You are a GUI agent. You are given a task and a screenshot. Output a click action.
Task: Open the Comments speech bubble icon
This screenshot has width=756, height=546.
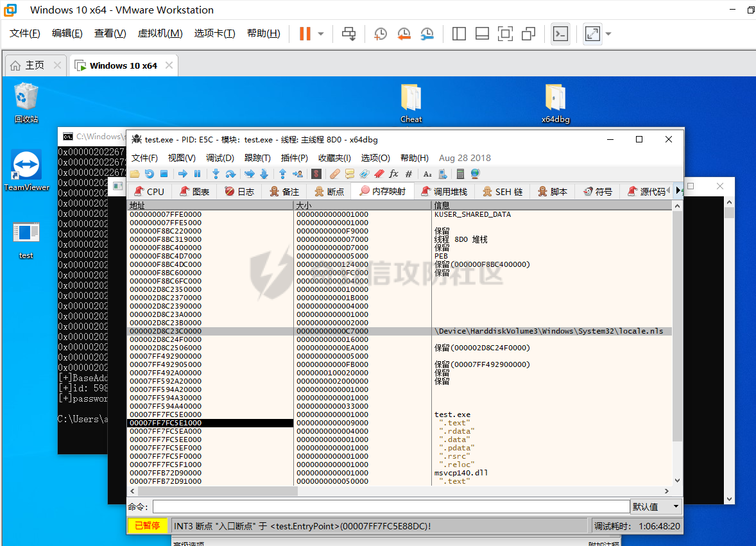(x=350, y=174)
